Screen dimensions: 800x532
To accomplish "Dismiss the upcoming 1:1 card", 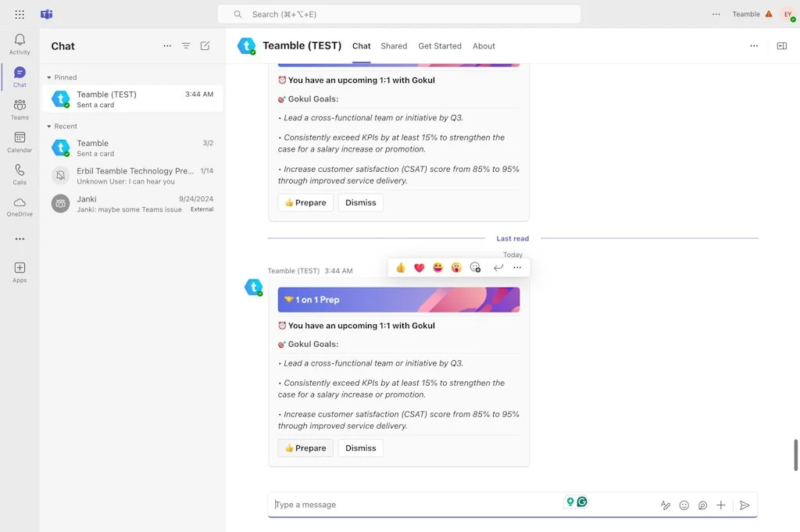I will (360, 448).
